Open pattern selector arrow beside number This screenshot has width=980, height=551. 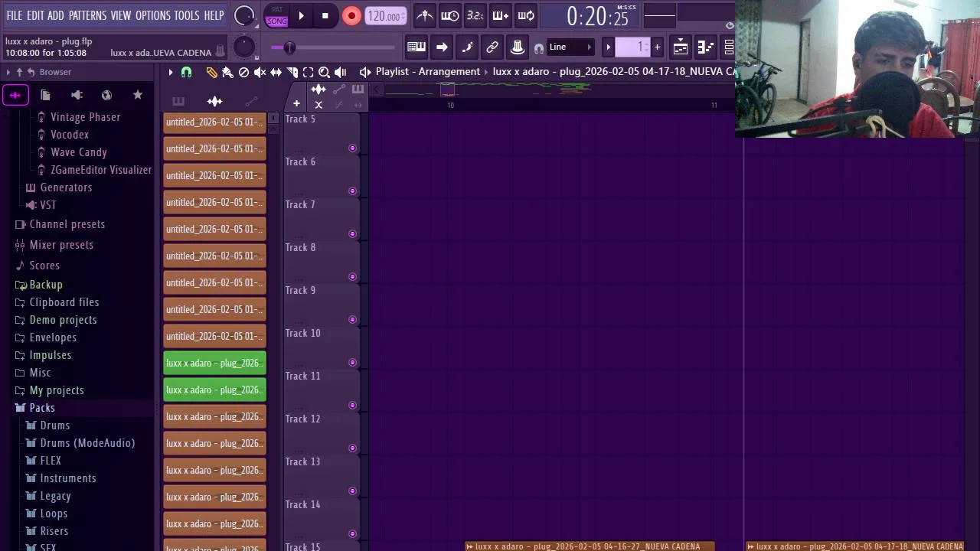pyautogui.click(x=609, y=47)
